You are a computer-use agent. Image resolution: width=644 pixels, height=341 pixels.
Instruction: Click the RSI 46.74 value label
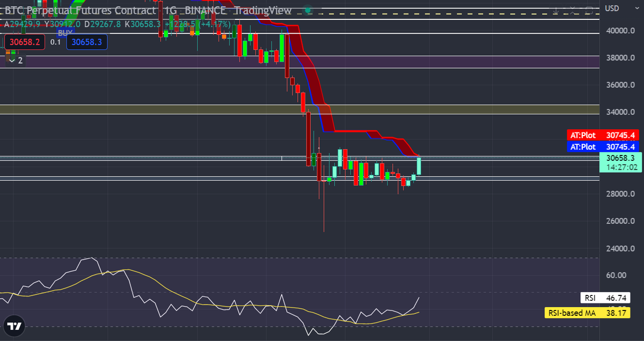606,298
